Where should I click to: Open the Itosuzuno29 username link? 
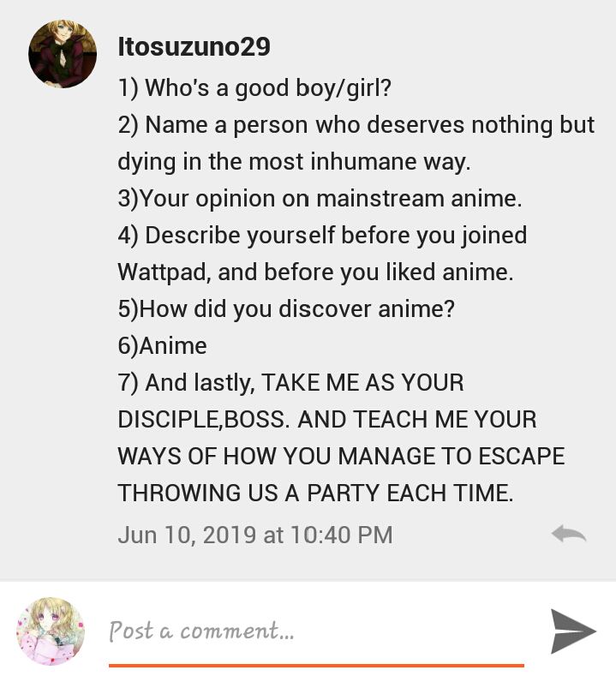click(194, 46)
